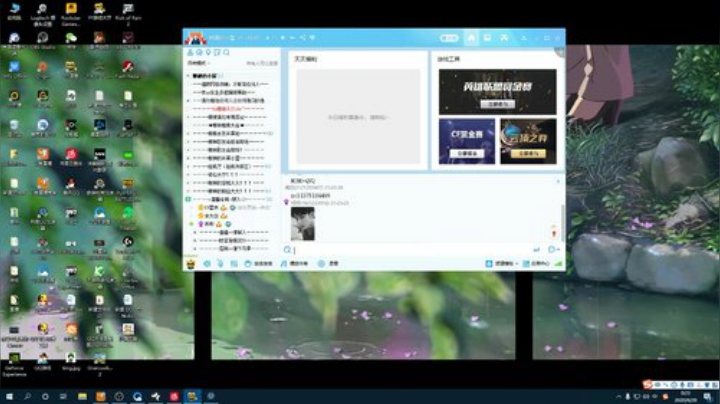Click the taskbar search magnifier icon
720x404 pixels.
[27, 396]
